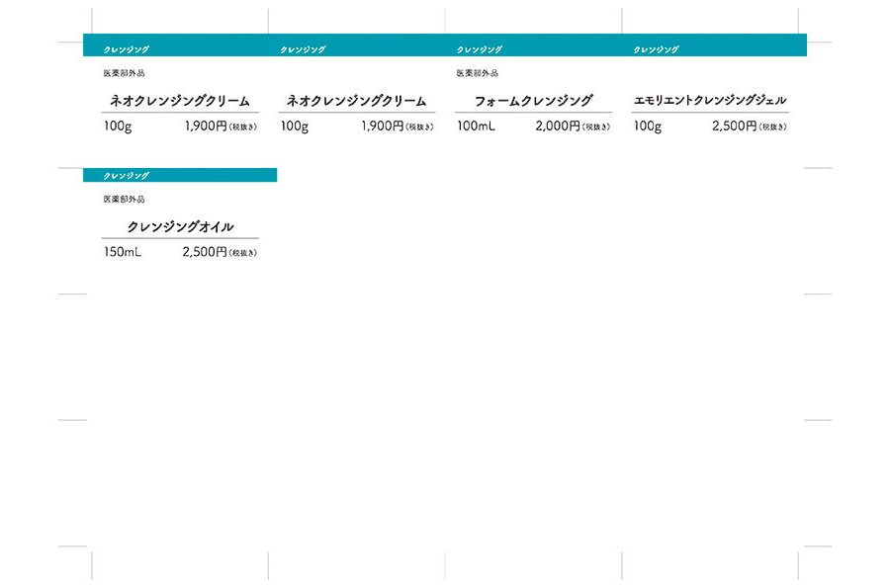The height and width of the screenshot is (588, 890).
Task: Select the 2,500円 price of エモリエントクレンジングジェル
Action: point(734,126)
